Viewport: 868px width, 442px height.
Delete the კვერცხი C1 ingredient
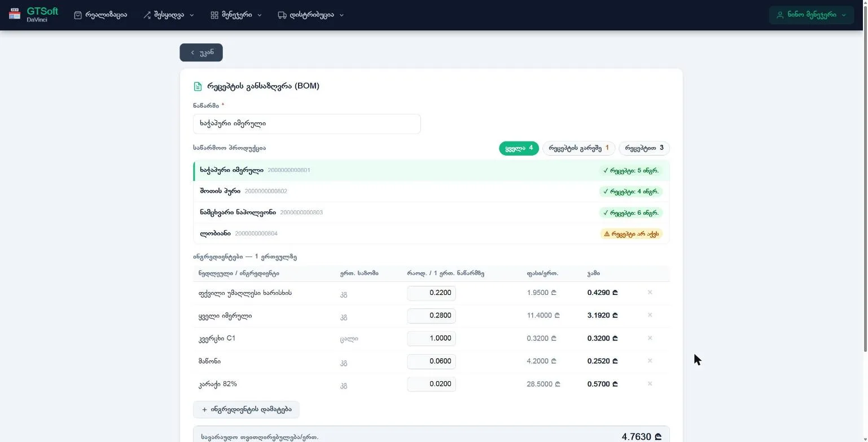point(650,338)
